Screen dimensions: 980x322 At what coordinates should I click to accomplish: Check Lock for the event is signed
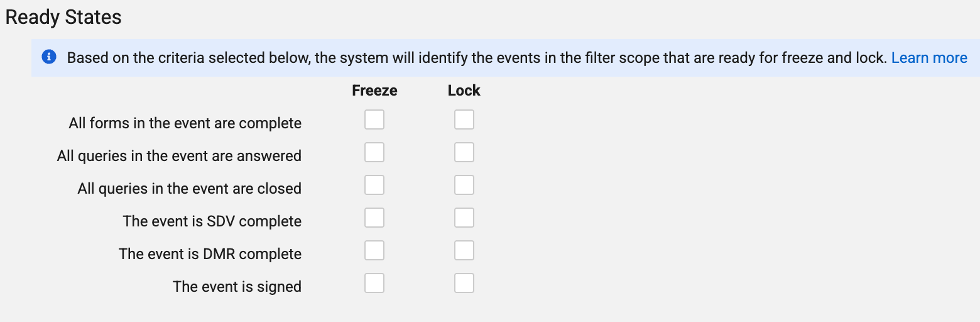(x=464, y=283)
